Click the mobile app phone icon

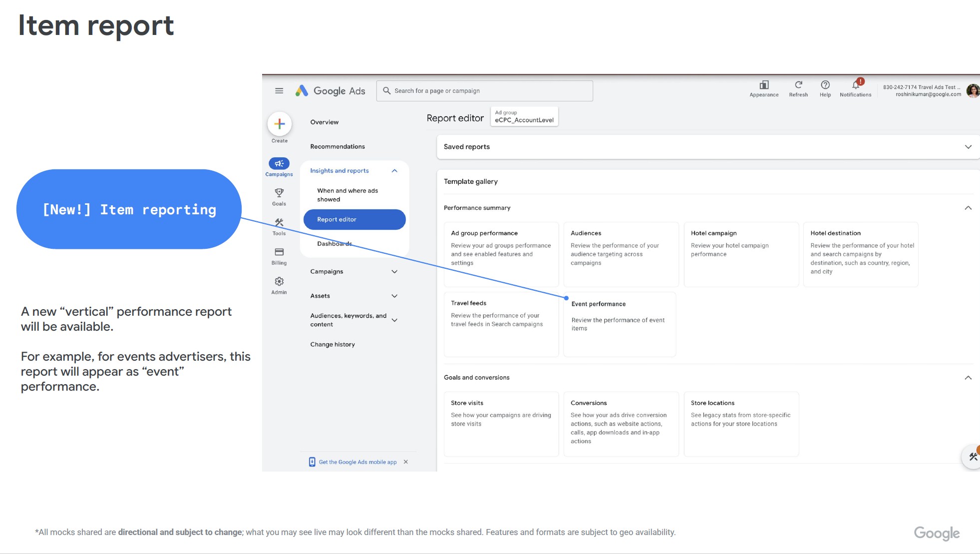pyautogui.click(x=312, y=462)
